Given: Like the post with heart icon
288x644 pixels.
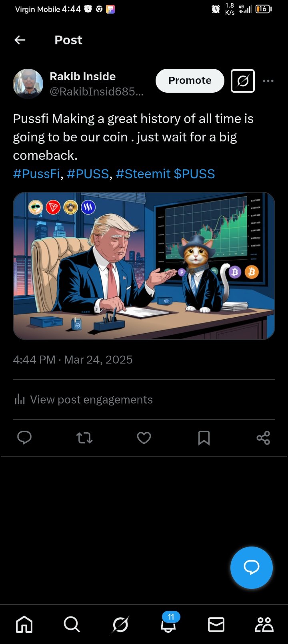Looking at the screenshot, I should 144,438.
